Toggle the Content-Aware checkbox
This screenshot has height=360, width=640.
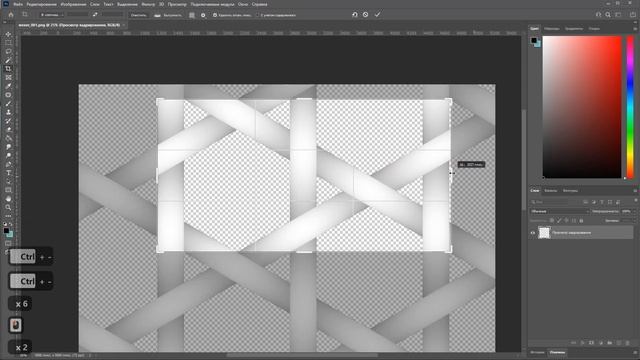258,15
